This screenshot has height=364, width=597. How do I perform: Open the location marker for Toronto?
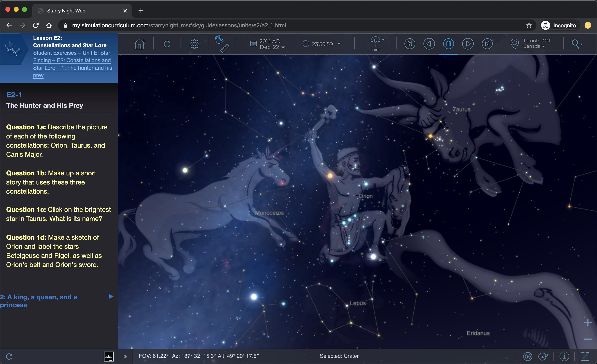[515, 44]
